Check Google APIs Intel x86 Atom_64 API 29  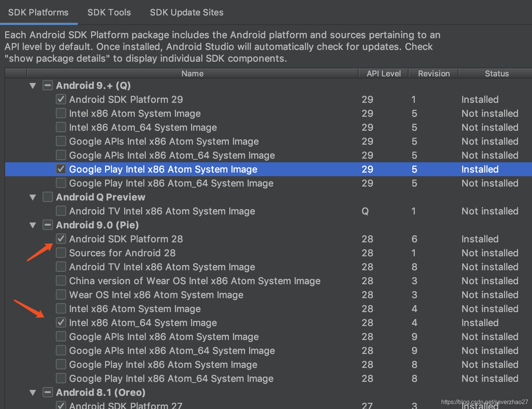(61, 155)
